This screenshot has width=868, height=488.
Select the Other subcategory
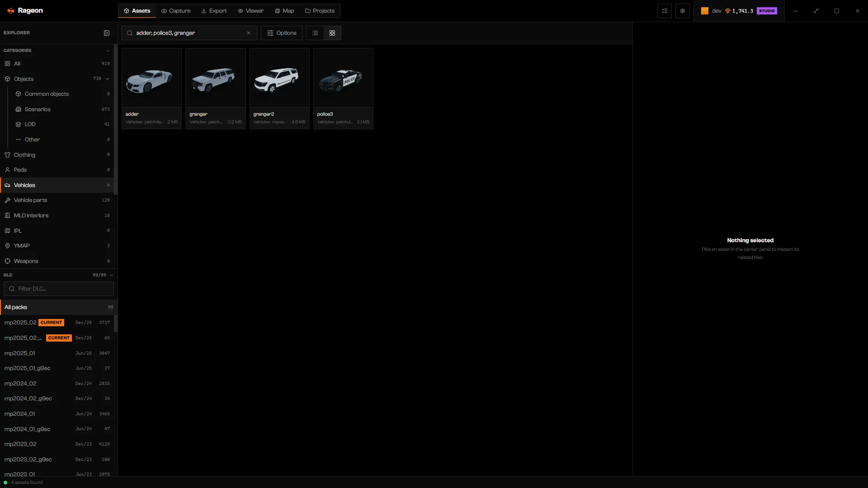pos(62,140)
